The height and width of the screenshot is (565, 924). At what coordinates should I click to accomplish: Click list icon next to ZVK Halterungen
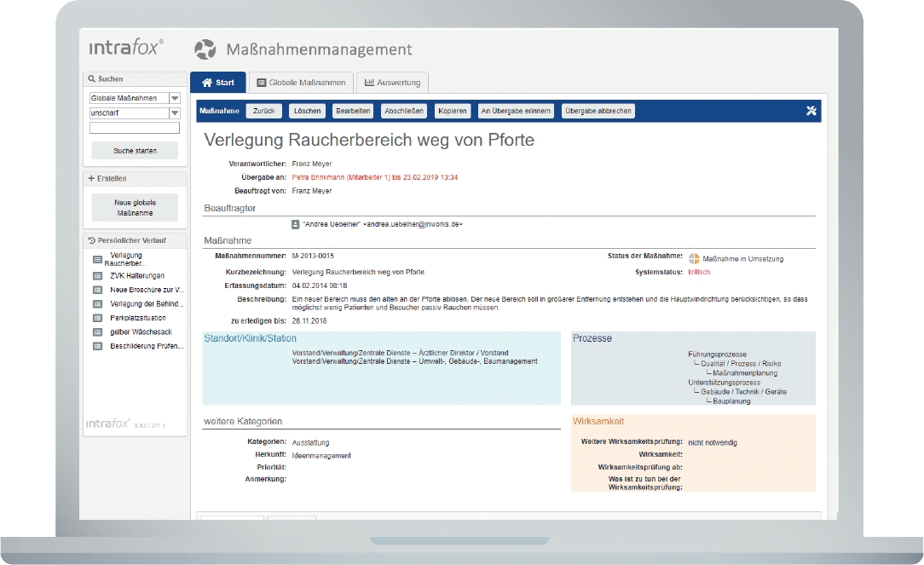point(98,276)
